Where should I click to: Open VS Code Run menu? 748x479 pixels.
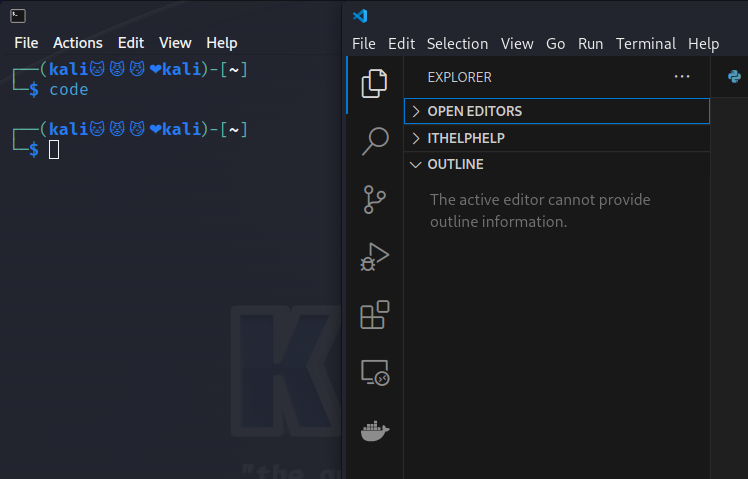590,44
